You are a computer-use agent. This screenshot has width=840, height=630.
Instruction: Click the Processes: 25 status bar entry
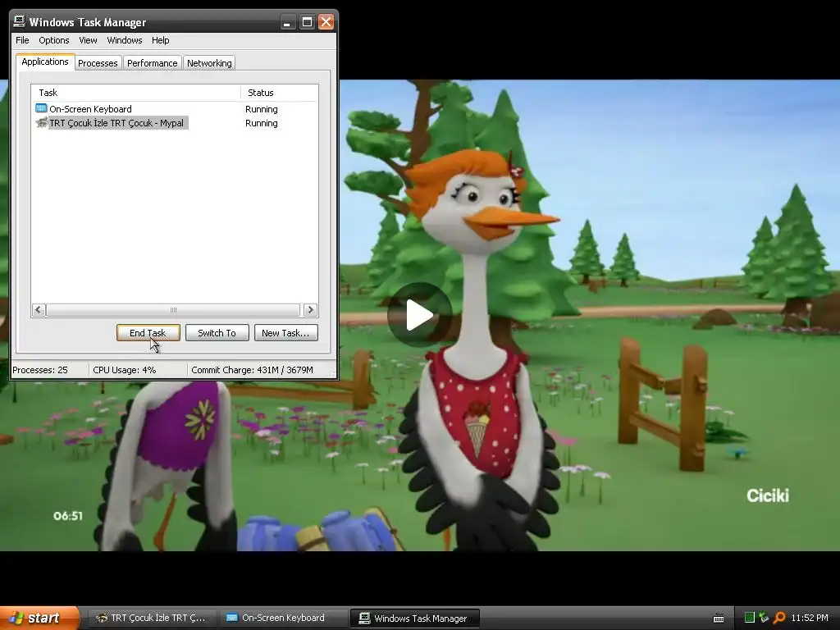40,370
